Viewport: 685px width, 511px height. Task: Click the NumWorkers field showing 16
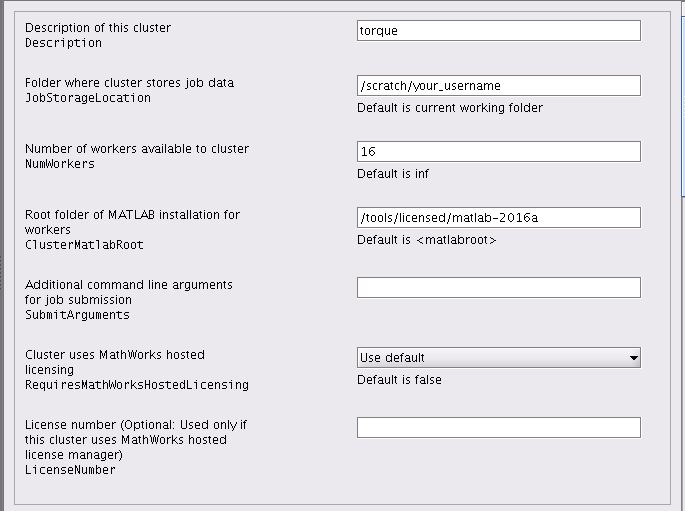(498, 152)
